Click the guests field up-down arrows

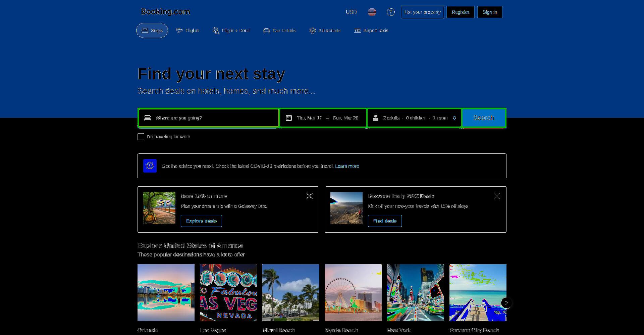[454, 118]
